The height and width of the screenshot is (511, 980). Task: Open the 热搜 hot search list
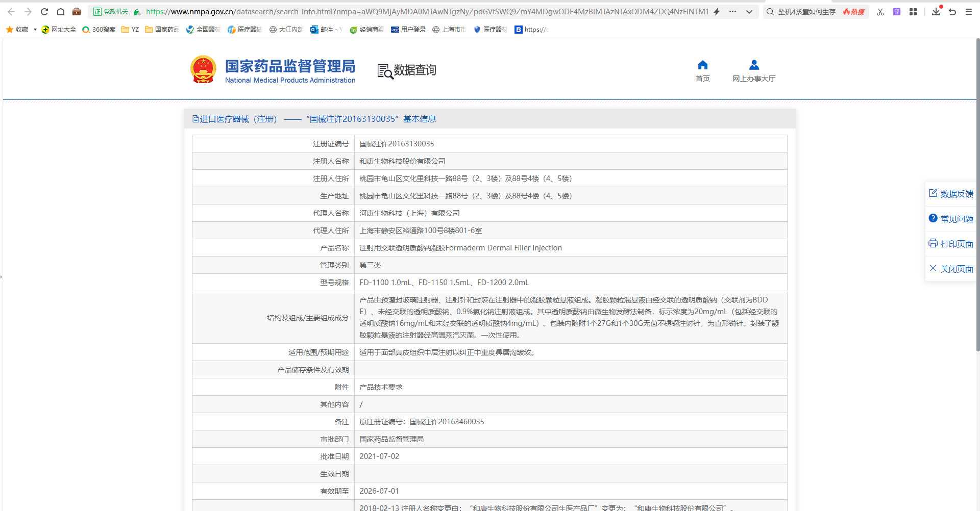click(x=854, y=12)
